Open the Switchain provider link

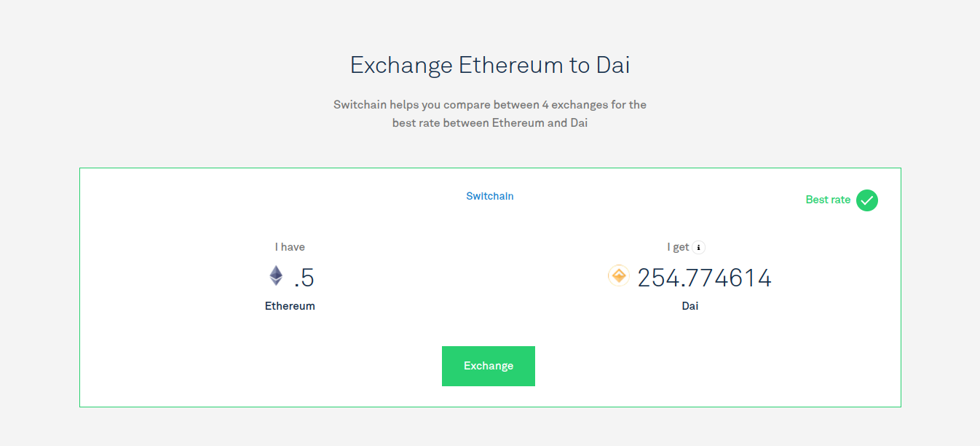click(489, 196)
